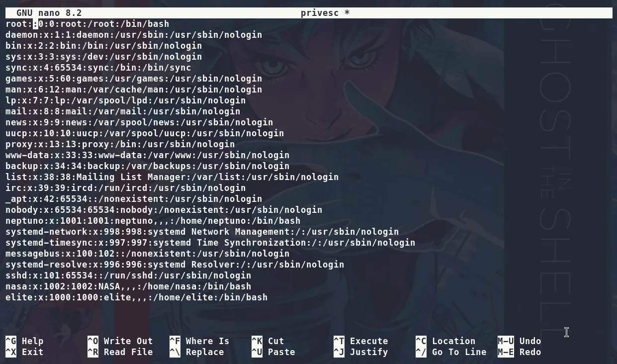Screen dimensions: 617x364
Task: Click the elite user entry line
Action: tap(136, 297)
